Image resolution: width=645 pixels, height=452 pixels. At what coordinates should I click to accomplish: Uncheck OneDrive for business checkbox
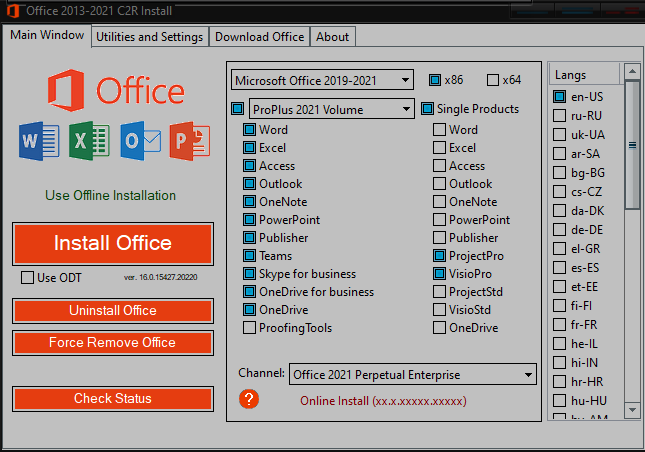point(249,292)
